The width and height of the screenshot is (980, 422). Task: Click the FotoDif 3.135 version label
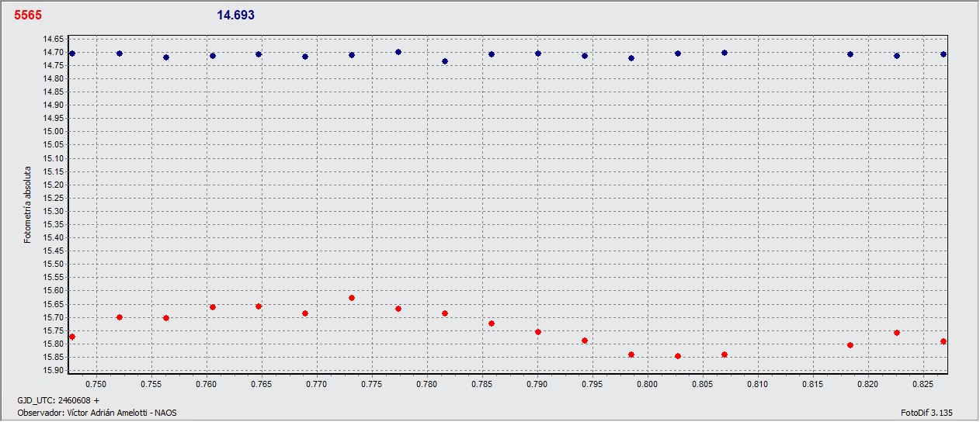[926, 413]
